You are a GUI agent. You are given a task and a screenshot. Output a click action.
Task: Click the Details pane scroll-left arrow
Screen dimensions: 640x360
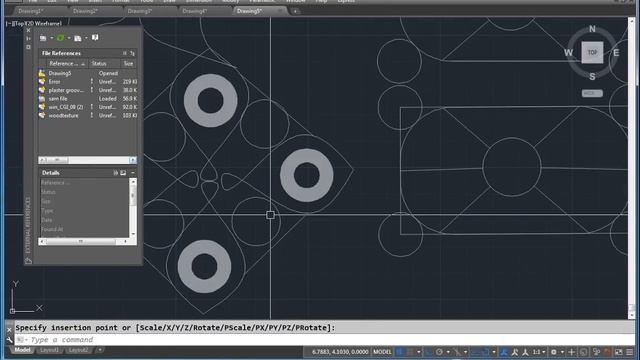(x=42, y=242)
